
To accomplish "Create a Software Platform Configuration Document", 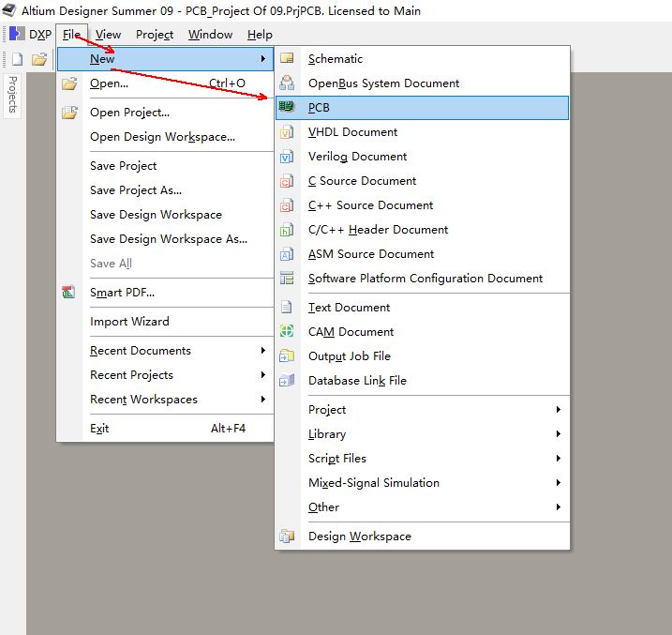I will pos(422,279).
